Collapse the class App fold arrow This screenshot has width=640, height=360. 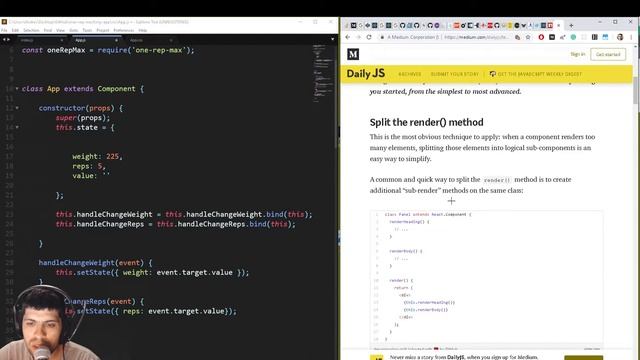pyautogui.click(x=17, y=89)
